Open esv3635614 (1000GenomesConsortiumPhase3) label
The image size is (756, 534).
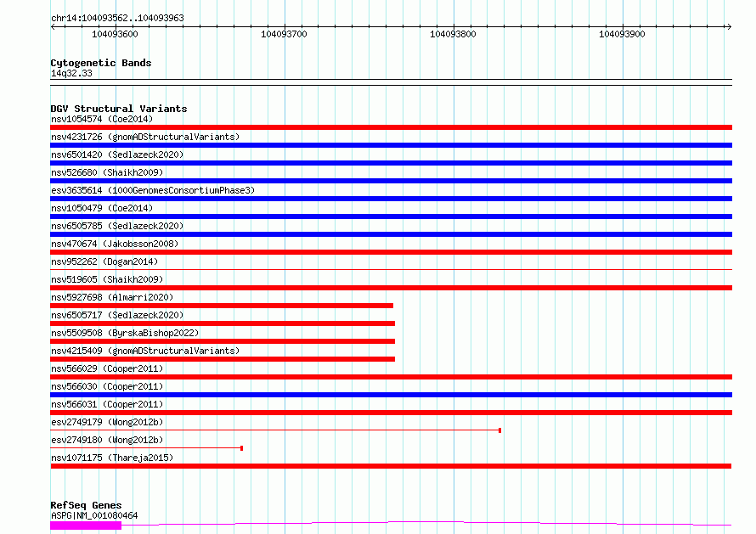[x=153, y=190]
